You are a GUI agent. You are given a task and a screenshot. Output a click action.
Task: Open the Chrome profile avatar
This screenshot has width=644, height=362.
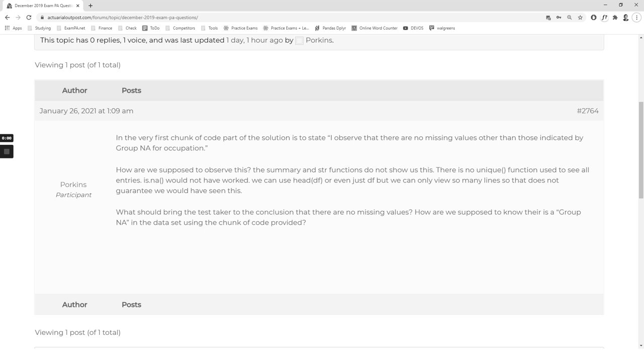[x=626, y=17]
